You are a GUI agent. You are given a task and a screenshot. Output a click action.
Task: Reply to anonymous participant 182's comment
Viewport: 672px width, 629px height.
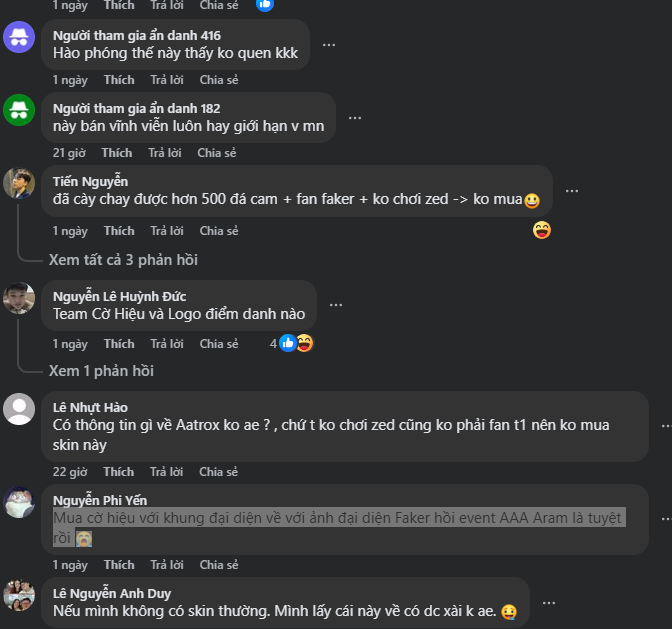pos(164,153)
